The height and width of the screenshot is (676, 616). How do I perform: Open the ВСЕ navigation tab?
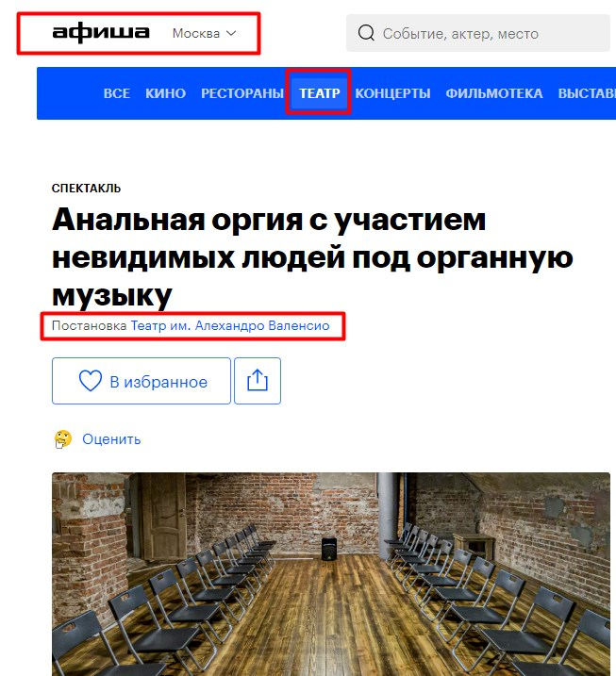(117, 93)
